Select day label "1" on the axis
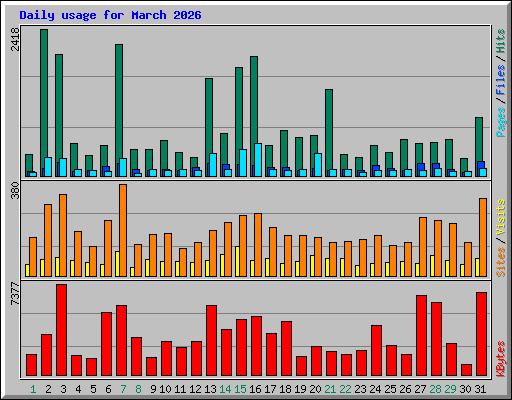Viewport: 512px width, 400px height. (x=33, y=389)
